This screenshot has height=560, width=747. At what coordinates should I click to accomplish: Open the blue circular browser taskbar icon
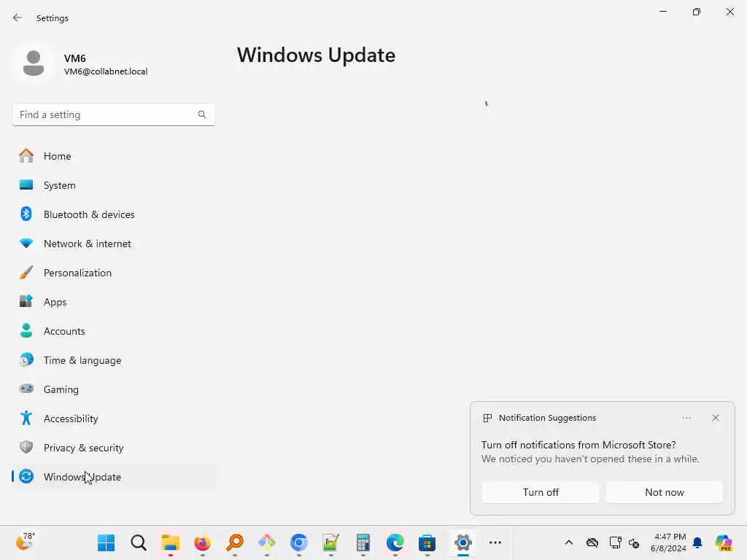[x=299, y=542]
